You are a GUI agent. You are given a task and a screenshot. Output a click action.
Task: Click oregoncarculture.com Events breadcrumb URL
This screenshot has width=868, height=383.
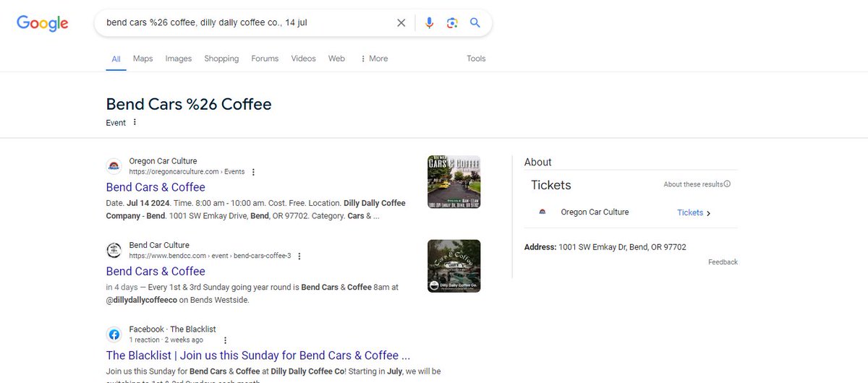[x=187, y=172]
